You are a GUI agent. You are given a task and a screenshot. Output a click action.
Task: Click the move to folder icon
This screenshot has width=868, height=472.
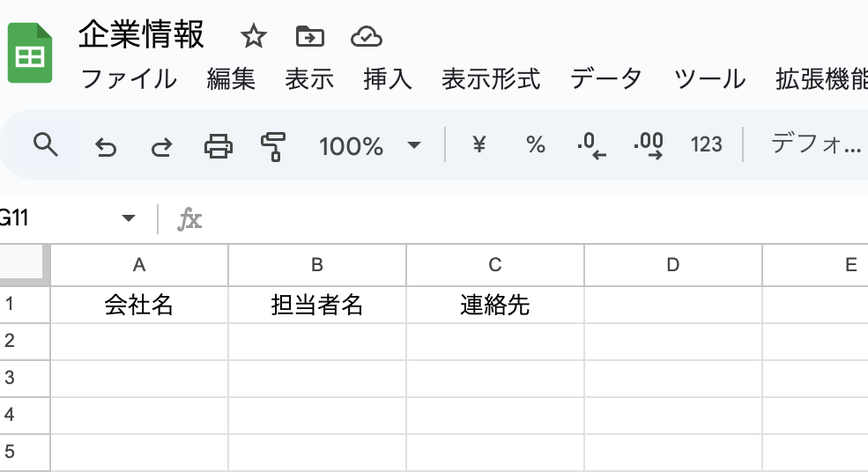click(309, 37)
